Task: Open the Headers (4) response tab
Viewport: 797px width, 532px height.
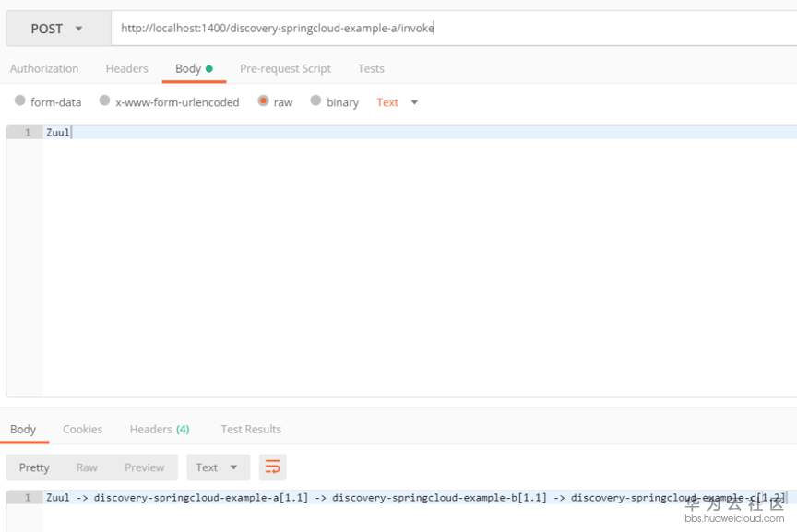Action: click(x=159, y=429)
